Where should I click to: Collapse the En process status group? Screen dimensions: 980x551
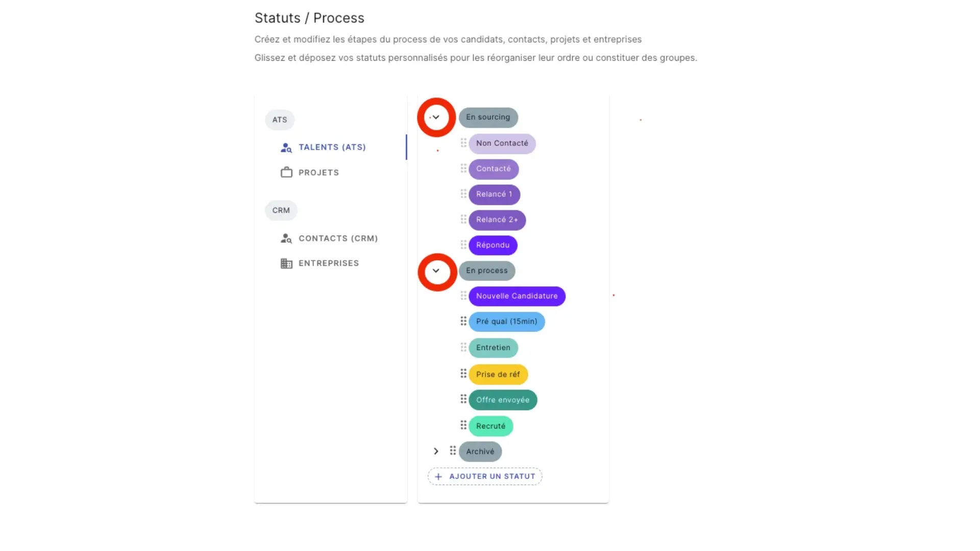pos(436,271)
